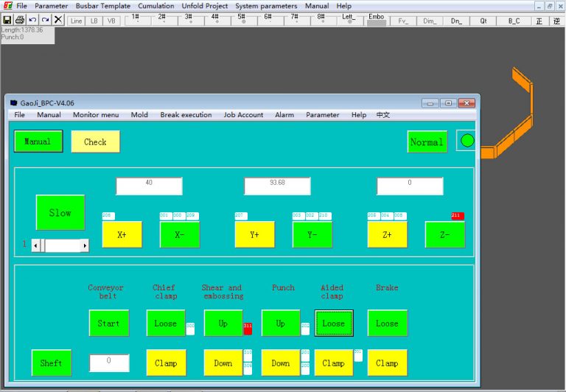Toggle the Slow speed button
The image size is (566, 392).
pos(60,213)
